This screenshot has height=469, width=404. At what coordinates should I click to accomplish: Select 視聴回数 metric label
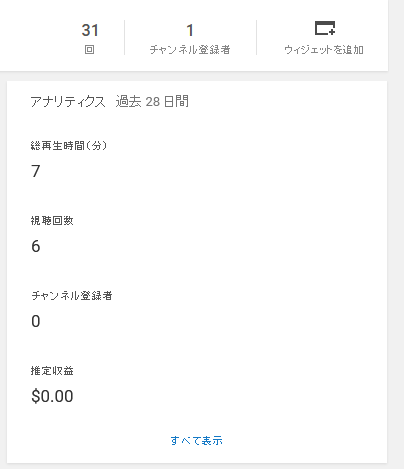click(52, 221)
